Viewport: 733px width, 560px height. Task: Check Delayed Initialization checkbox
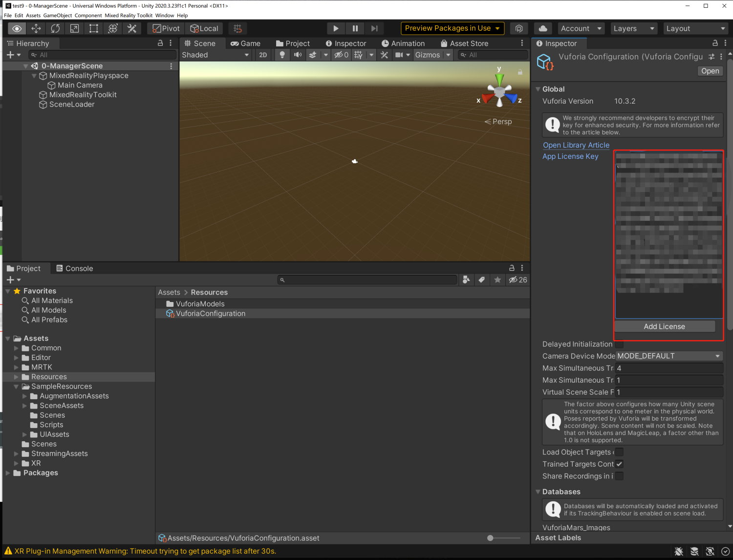click(x=619, y=344)
